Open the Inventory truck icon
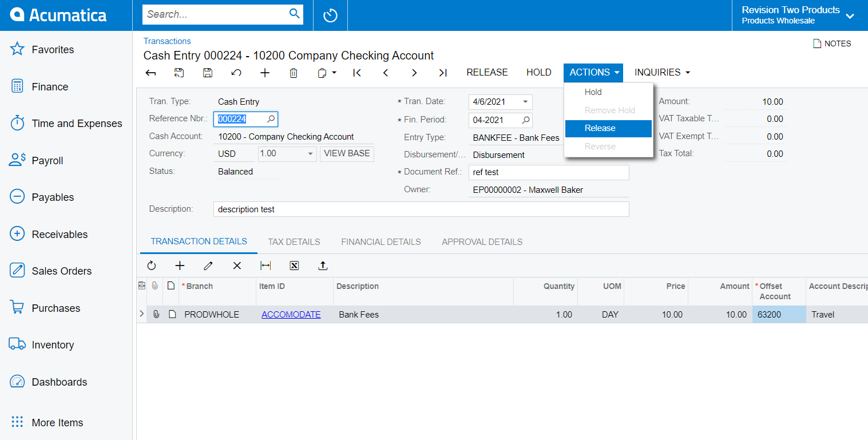The height and width of the screenshot is (440, 868). click(17, 344)
